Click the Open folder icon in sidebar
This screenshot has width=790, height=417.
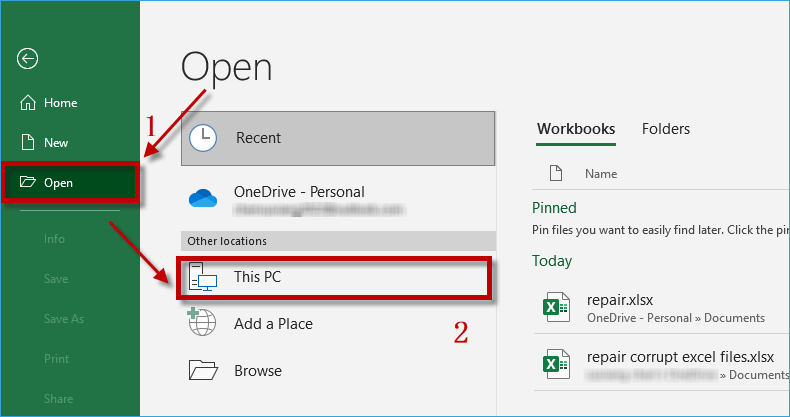(x=28, y=182)
